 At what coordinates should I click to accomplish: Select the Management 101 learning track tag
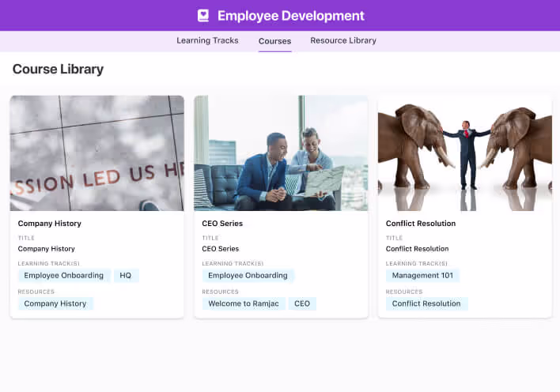pyautogui.click(x=422, y=276)
